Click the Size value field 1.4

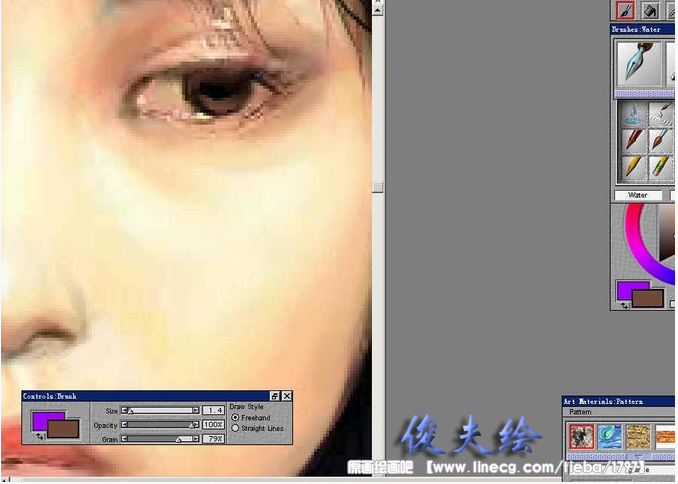214,410
